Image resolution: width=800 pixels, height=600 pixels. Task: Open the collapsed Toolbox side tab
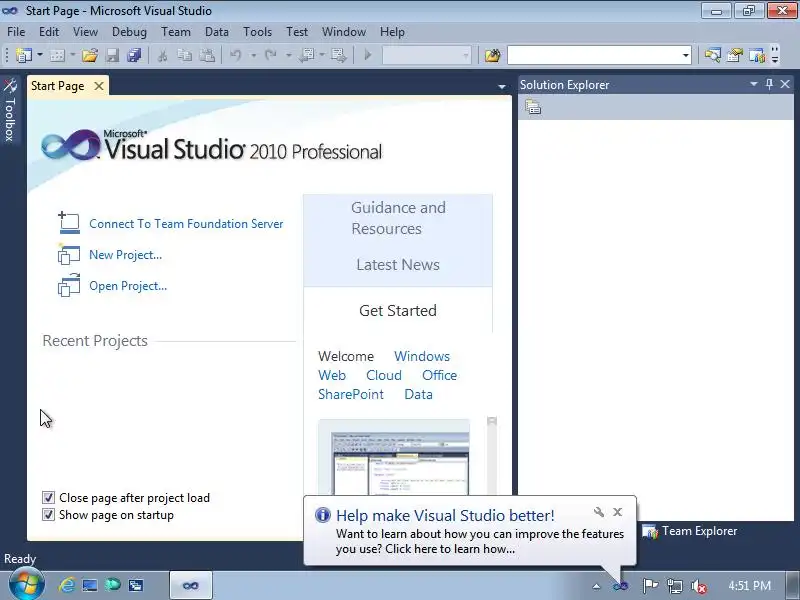(x=10, y=110)
